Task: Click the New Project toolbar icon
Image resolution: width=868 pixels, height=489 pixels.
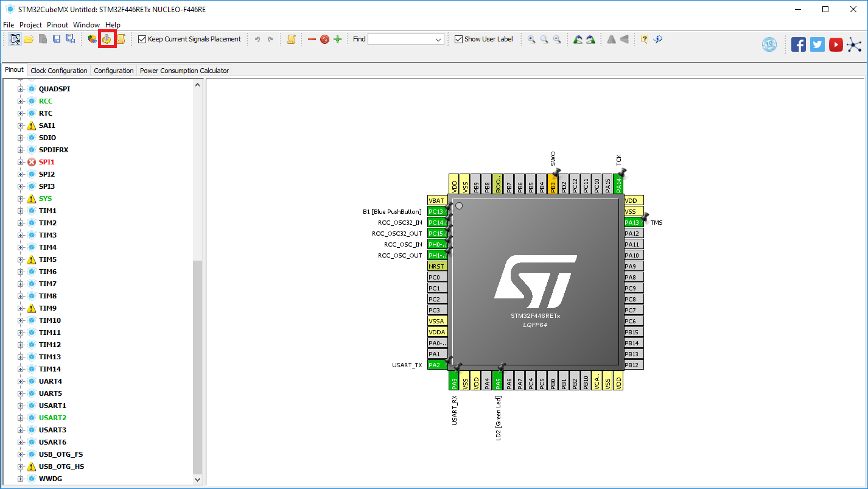Action: click(15, 39)
